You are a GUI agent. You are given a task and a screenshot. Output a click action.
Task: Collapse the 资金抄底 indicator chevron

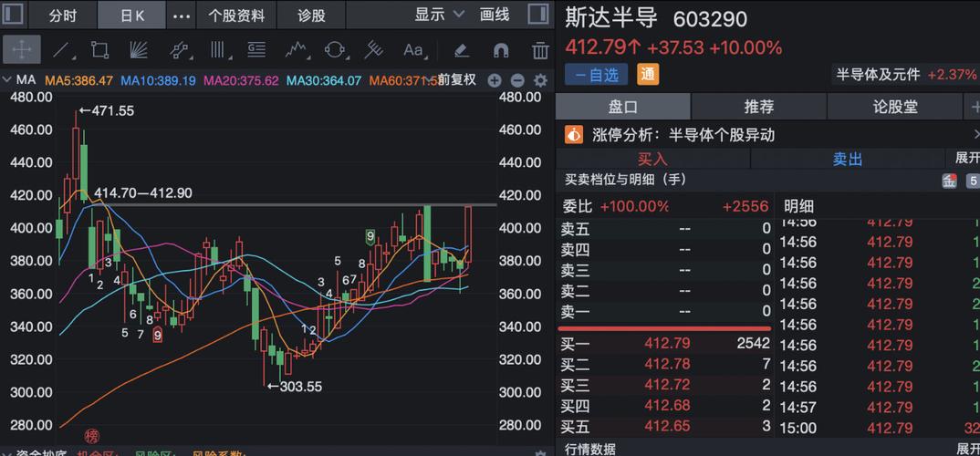coord(7,453)
